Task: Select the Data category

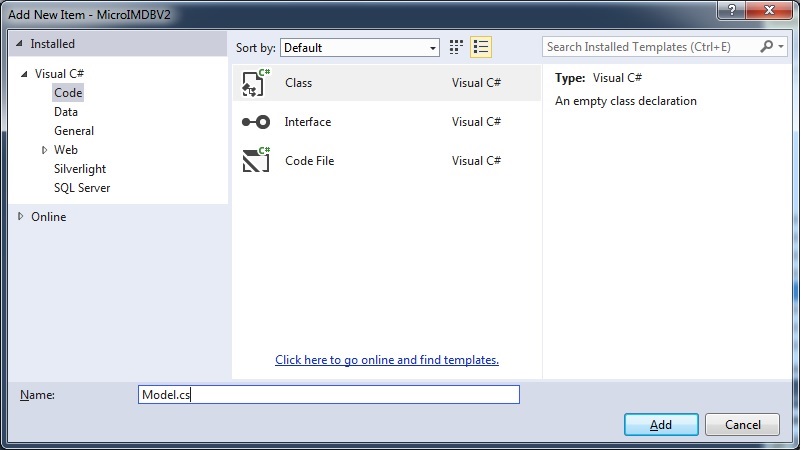Action: tap(66, 112)
